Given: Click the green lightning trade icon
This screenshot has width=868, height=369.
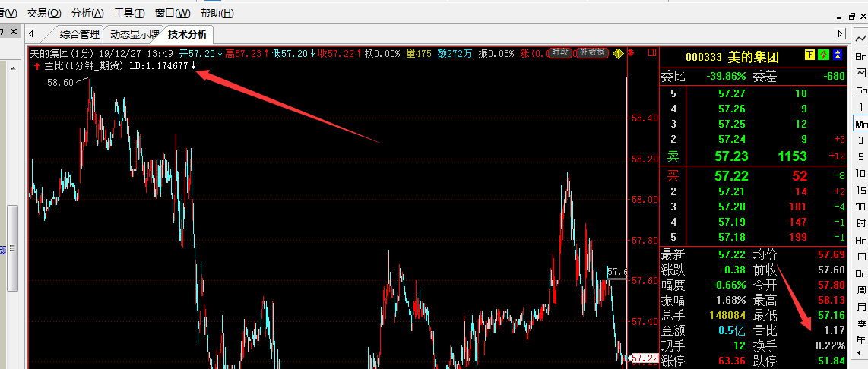Looking at the screenshot, I should click(823, 55).
